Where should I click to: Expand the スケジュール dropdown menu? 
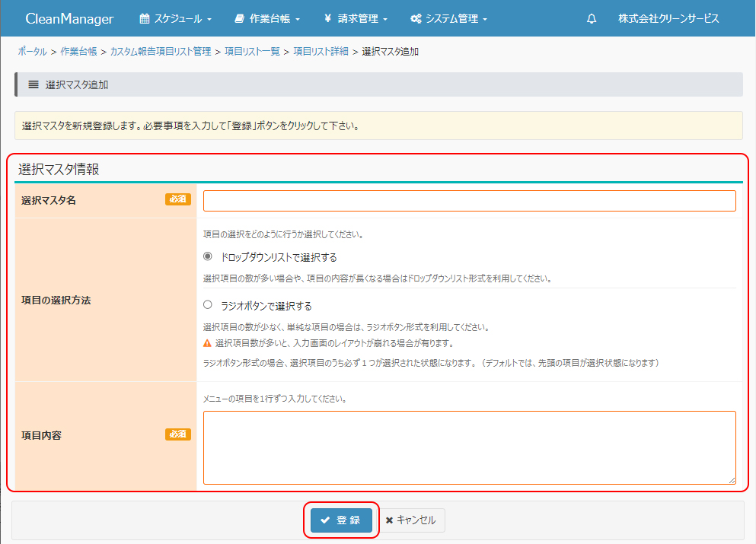176,19
